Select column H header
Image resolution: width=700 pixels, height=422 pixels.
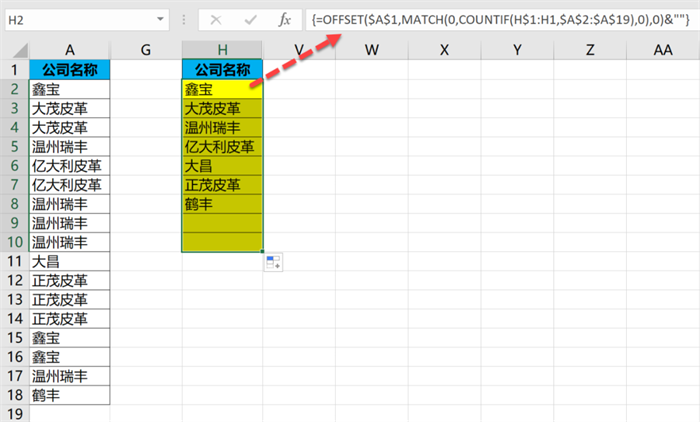[x=222, y=50]
